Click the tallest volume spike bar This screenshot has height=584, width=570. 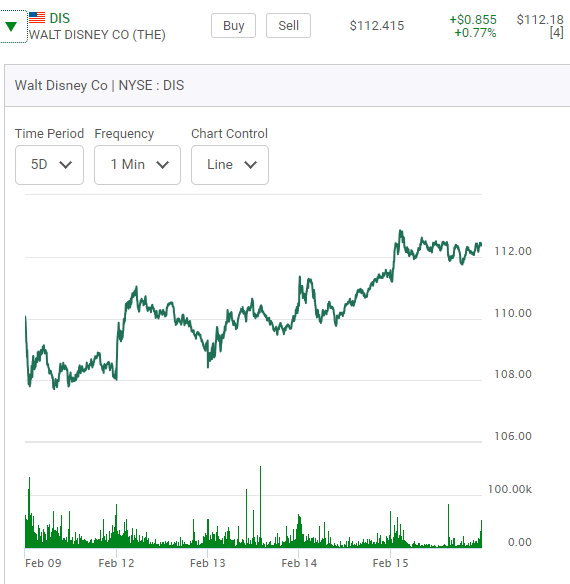pyautogui.click(x=260, y=507)
